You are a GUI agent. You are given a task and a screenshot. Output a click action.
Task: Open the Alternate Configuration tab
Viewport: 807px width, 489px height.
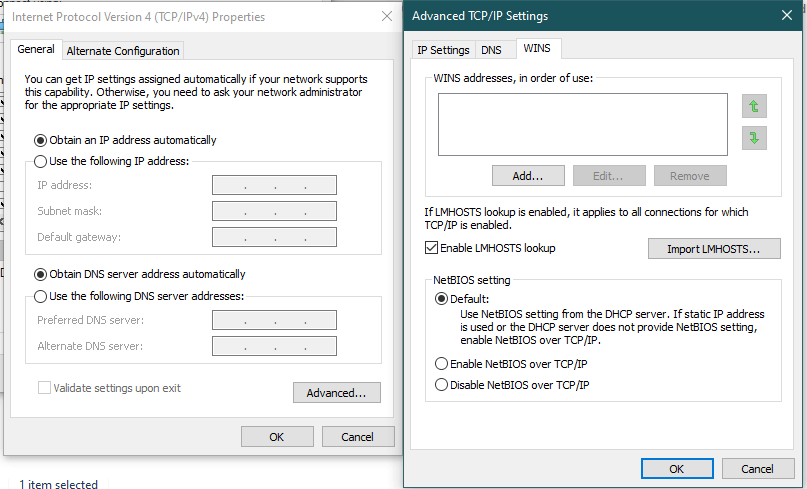point(123,51)
